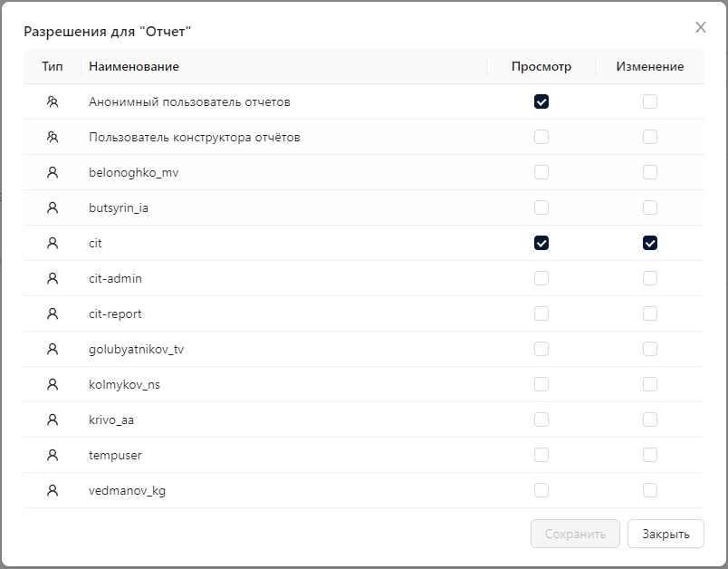Click the Тип column header
The image size is (728, 569).
pos(53,66)
